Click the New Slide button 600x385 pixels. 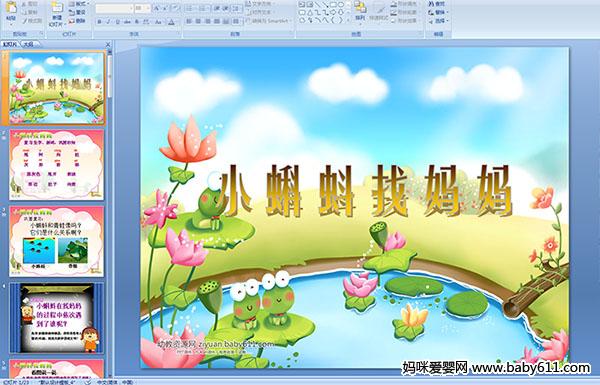(x=57, y=15)
